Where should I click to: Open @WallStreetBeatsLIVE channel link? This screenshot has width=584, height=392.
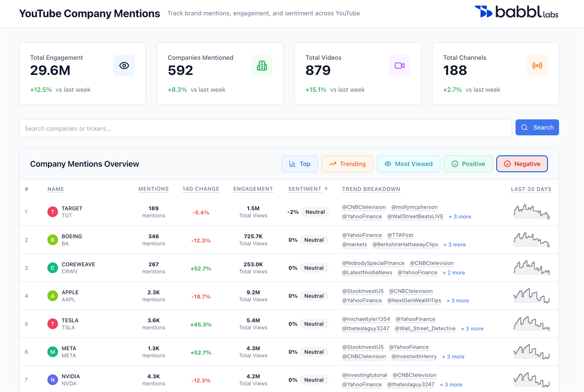tap(415, 217)
